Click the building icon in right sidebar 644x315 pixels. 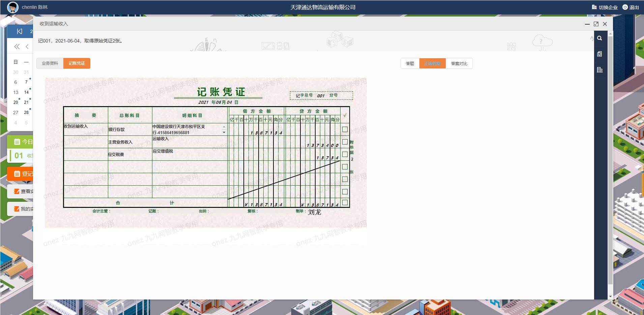pos(599,70)
